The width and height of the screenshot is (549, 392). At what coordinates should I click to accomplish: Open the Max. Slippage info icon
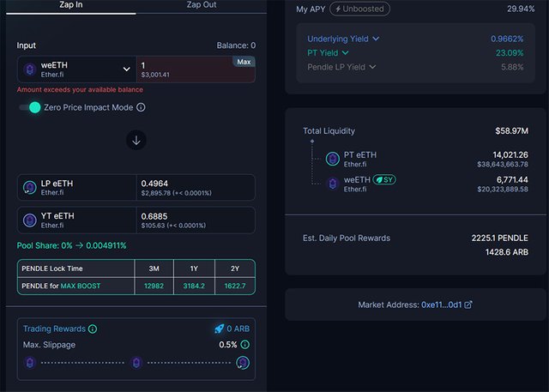pyautogui.click(x=245, y=345)
